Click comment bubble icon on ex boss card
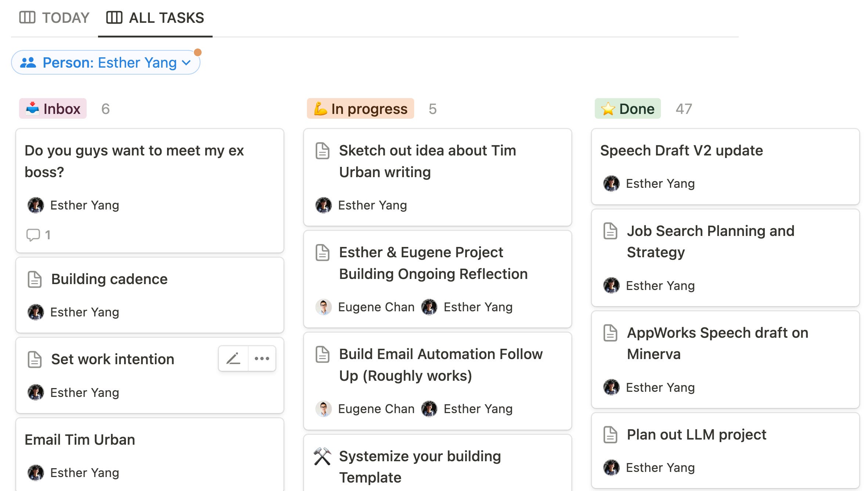868x491 pixels. 33,235
